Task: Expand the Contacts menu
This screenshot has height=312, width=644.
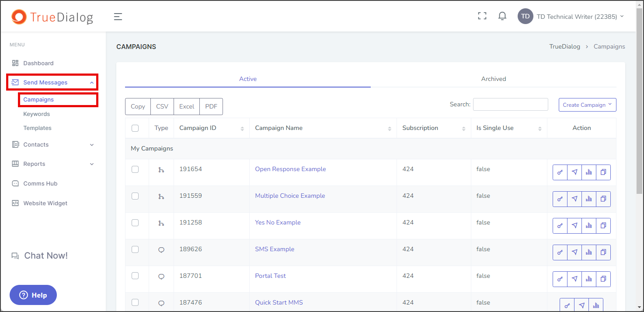Action: point(52,144)
